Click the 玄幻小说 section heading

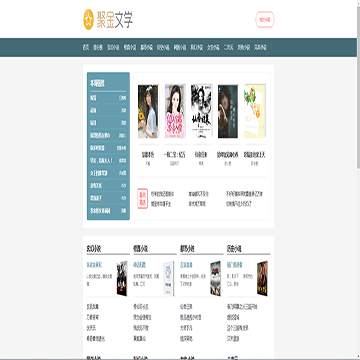[x=94, y=249]
